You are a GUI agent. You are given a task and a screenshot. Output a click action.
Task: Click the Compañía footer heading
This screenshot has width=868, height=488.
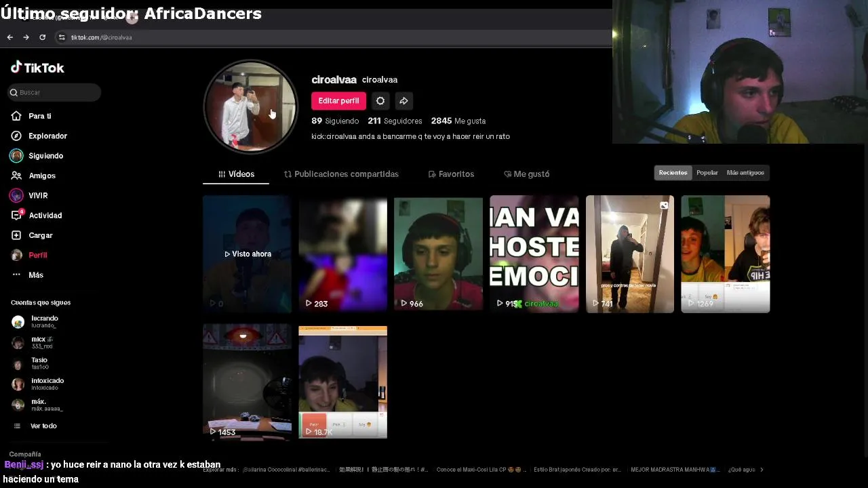(x=25, y=454)
